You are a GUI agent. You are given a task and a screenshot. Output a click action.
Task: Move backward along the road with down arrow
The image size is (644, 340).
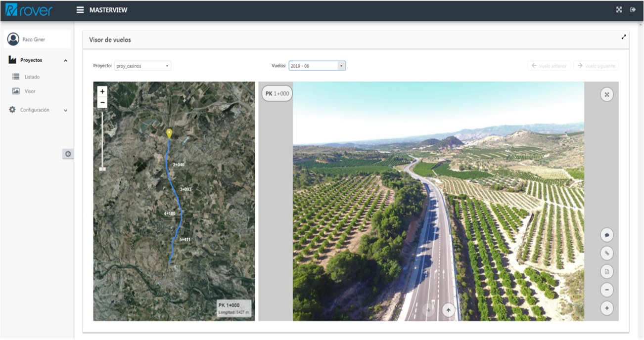pyautogui.click(x=429, y=310)
